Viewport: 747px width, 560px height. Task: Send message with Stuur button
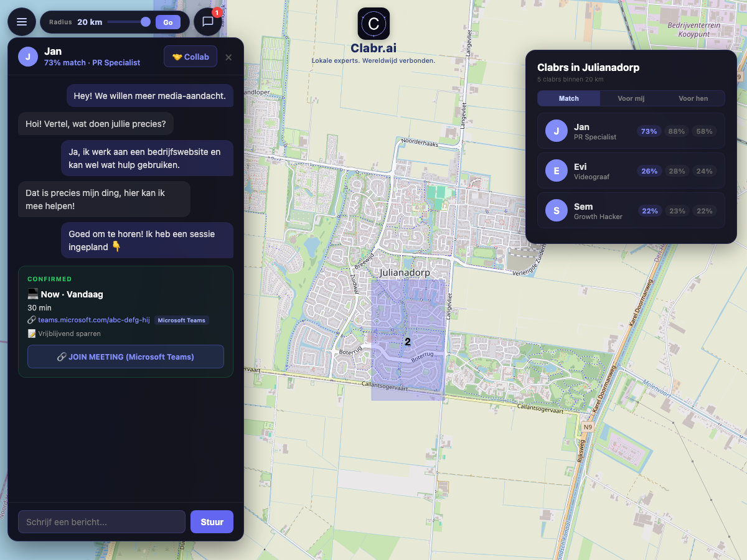click(x=212, y=522)
